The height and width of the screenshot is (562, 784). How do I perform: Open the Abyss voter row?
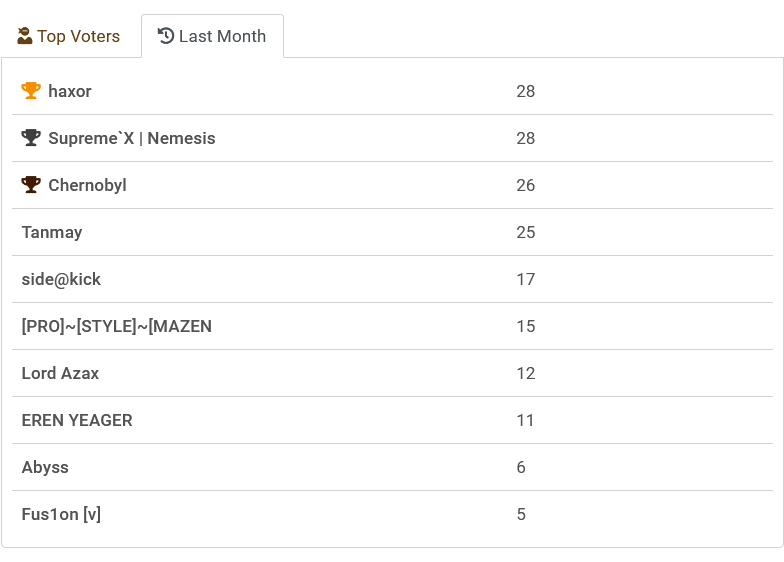[x=45, y=467]
